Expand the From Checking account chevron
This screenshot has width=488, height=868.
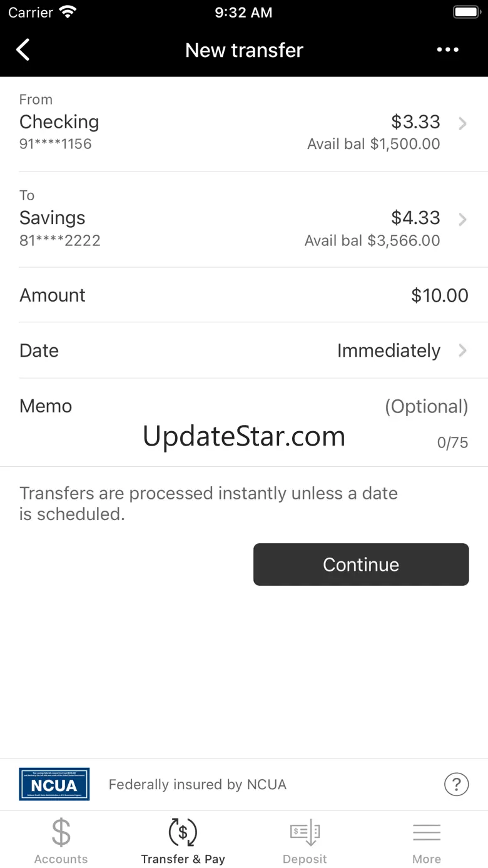point(463,123)
